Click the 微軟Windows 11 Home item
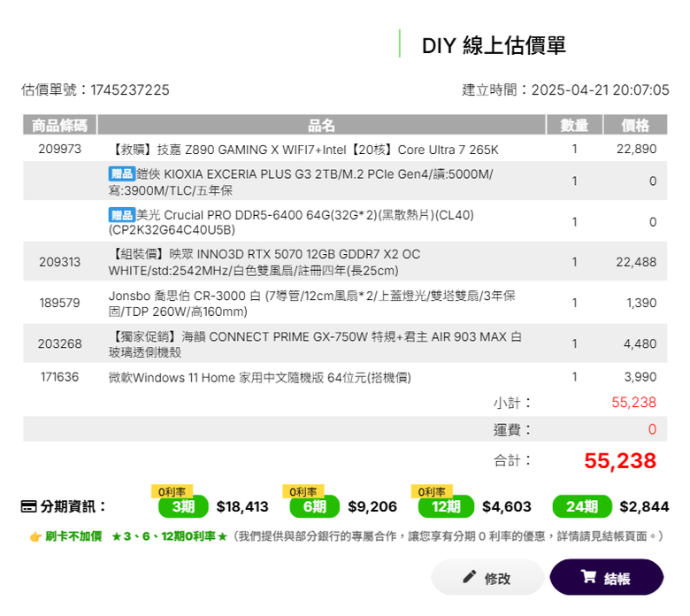This screenshot has width=690, height=616. [x=259, y=378]
